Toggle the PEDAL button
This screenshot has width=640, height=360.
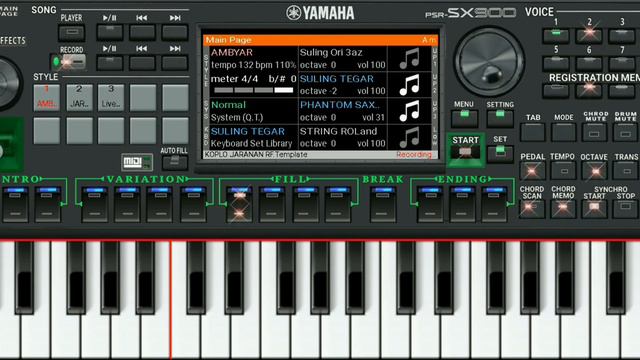pos(532,171)
